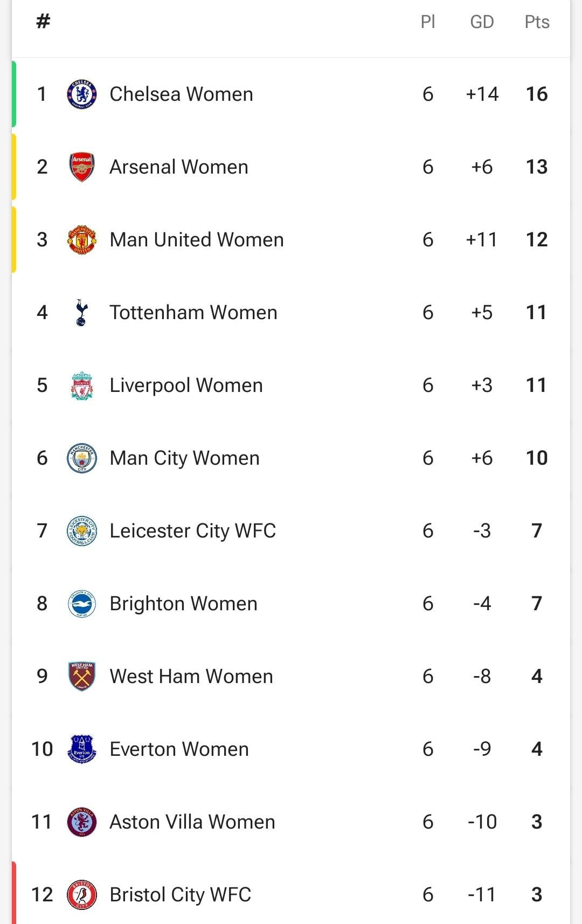Select the Brighton Women seagull badge

click(82, 604)
